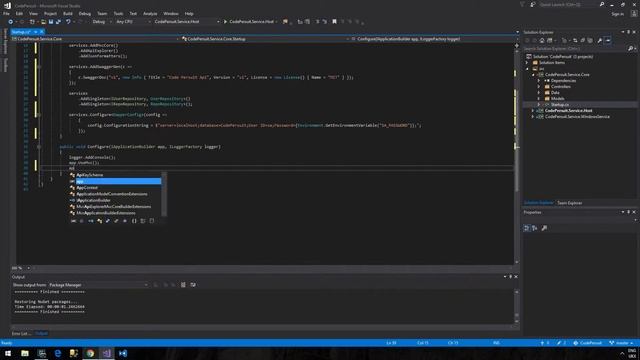
Task: Click the bookmark toolbar icon
Action: pyautogui.click(x=334, y=22)
